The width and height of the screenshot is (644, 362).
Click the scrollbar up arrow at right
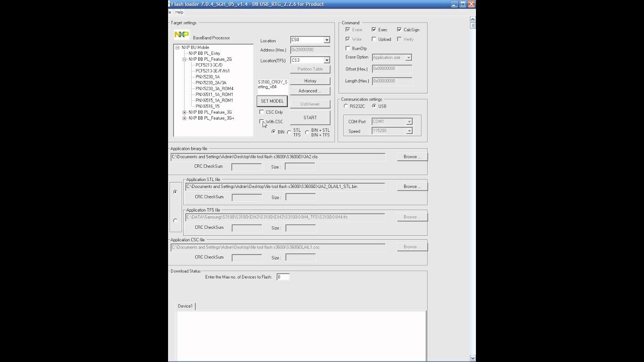[472, 19]
